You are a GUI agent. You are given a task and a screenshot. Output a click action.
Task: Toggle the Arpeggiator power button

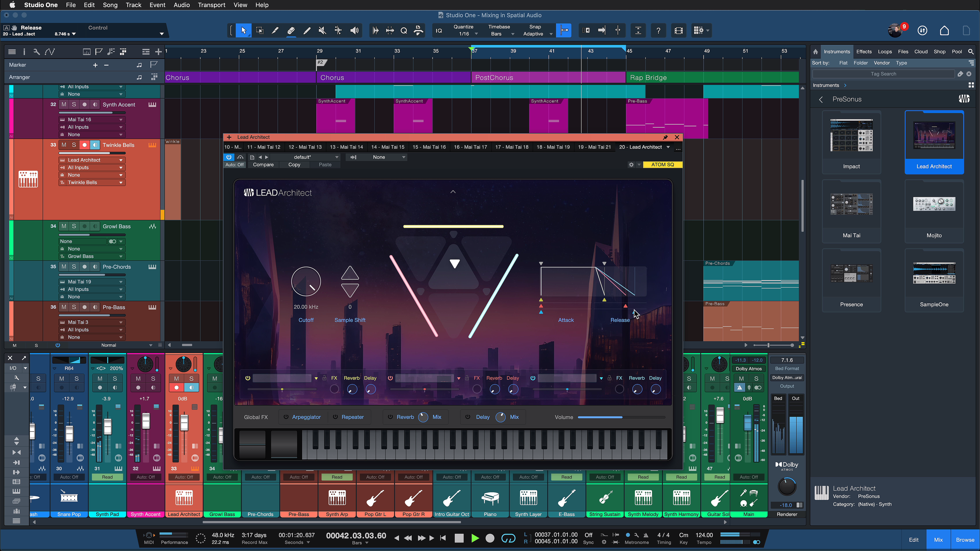[286, 417]
